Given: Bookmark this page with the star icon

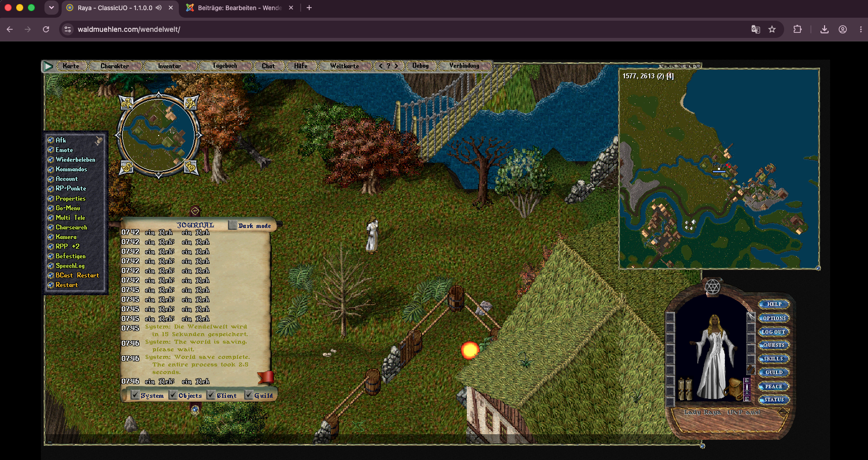Looking at the screenshot, I should coord(772,29).
